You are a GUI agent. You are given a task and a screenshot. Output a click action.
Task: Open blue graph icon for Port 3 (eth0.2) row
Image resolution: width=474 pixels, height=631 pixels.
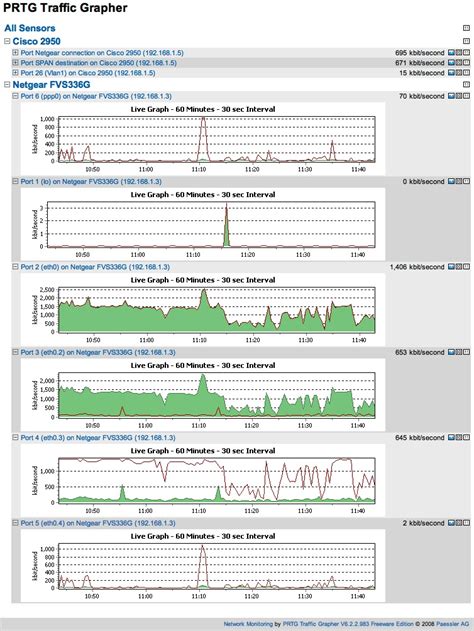pos(451,352)
